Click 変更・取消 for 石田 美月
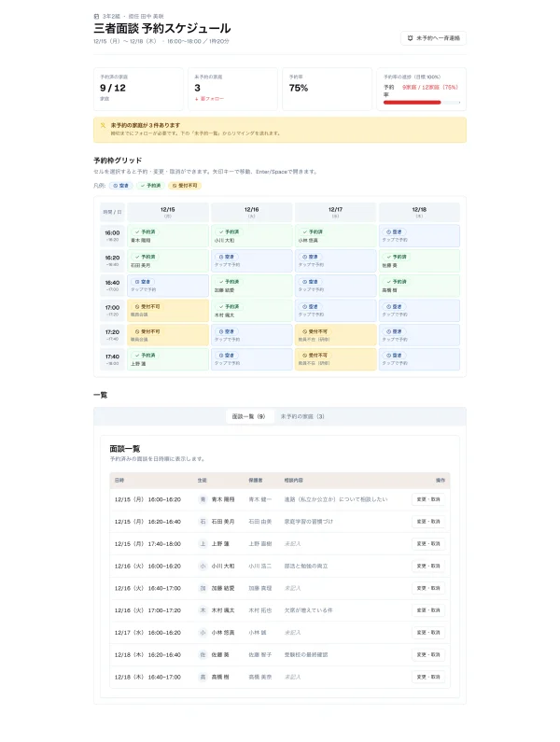Viewport: 560px width, 742px height. (x=428, y=522)
